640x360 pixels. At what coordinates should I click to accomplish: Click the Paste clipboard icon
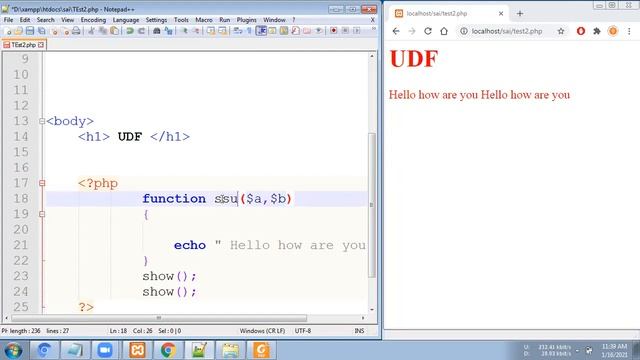(115, 31)
